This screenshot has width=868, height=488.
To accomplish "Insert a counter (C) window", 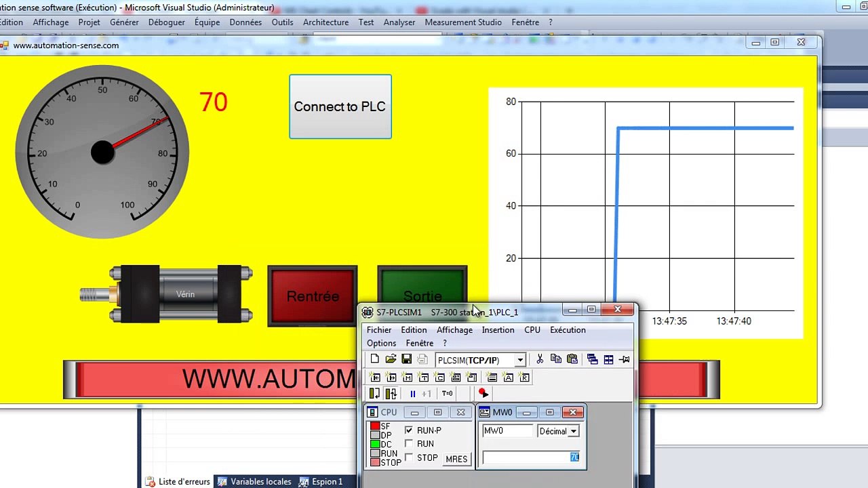I will coord(440,377).
